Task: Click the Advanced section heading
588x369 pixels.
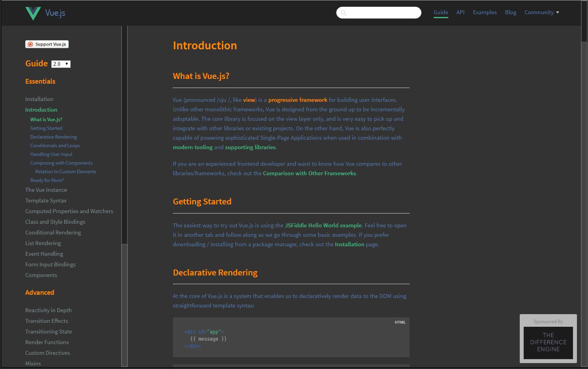Action: 39,292
